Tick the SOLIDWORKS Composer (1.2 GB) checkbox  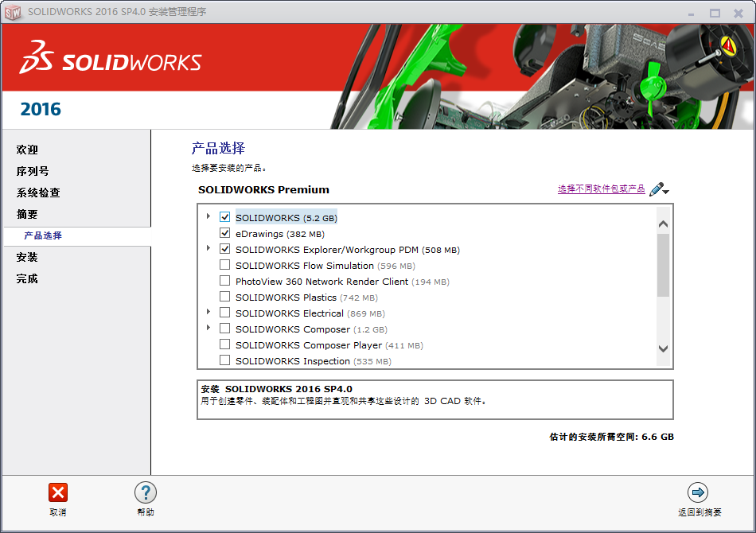pyautogui.click(x=224, y=329)
